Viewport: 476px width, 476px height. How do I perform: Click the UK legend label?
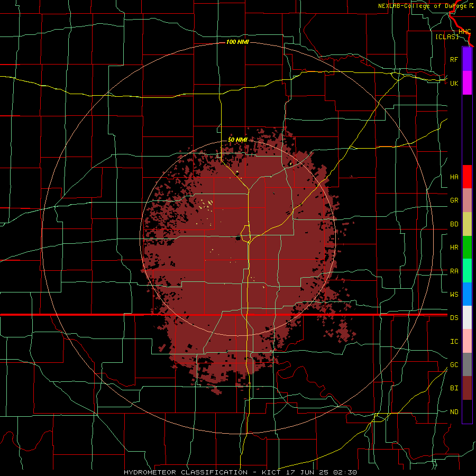coord(454,83)
